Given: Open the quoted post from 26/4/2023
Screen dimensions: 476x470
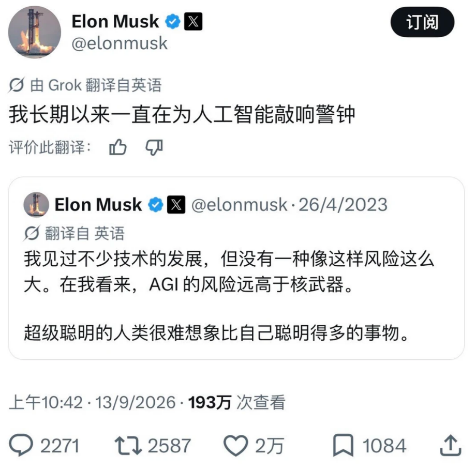Looking at the screenshot, I should coord(236,268).
